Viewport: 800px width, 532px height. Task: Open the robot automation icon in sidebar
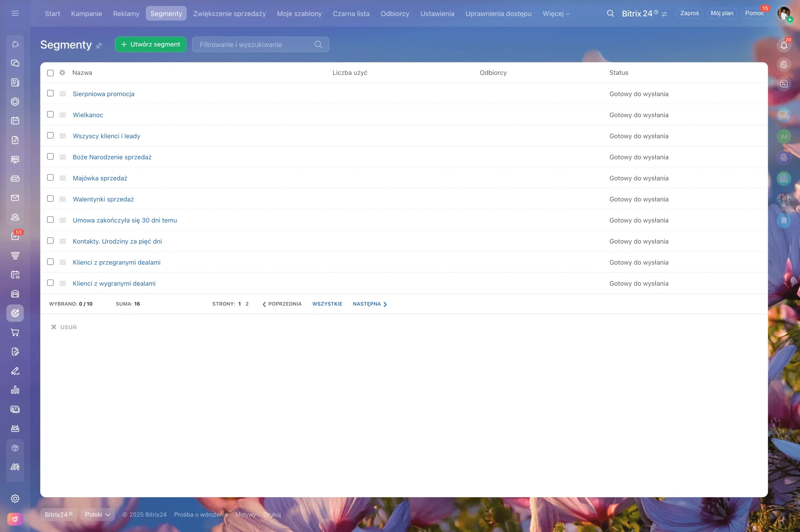click(x=15, y=429)
